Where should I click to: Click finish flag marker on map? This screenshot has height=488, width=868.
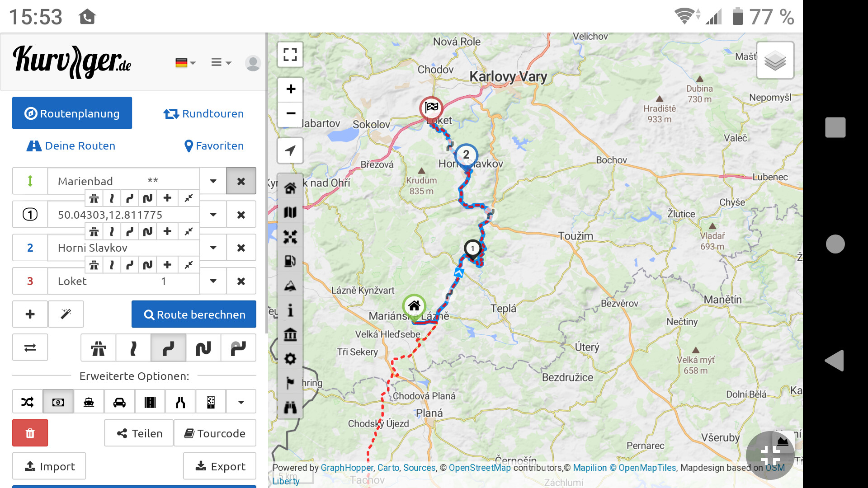431,108
